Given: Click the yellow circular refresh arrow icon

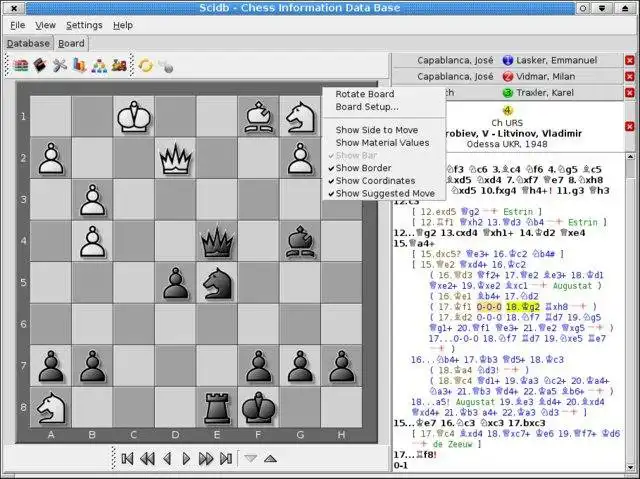Looking at the screenshot, I should click(x=145, y=65).
